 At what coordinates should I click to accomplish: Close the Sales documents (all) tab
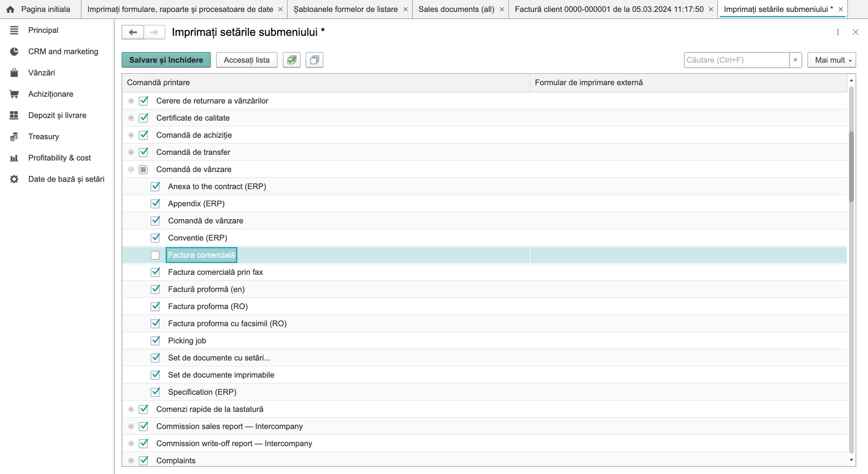pyautogui.click(x=501, y=9)
